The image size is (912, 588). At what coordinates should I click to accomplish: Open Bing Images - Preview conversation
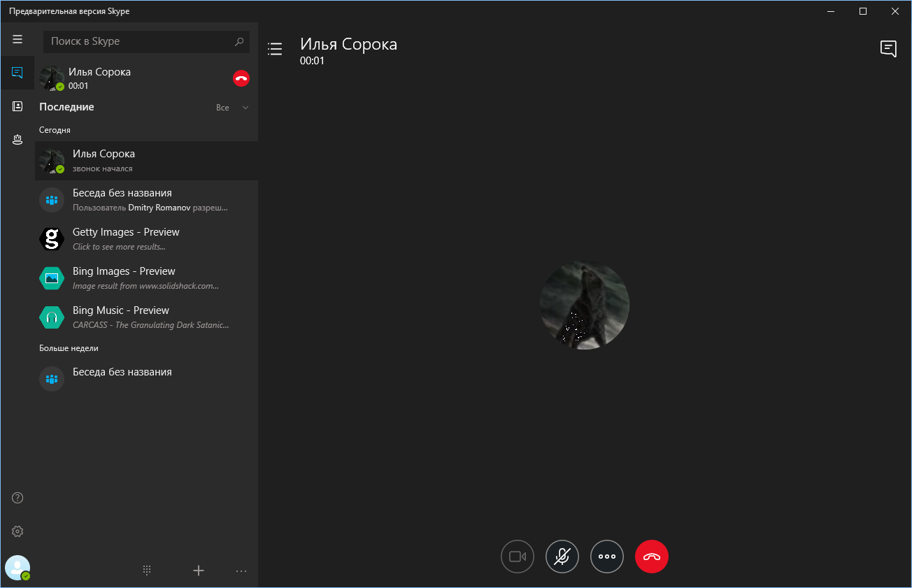point(147,278)
